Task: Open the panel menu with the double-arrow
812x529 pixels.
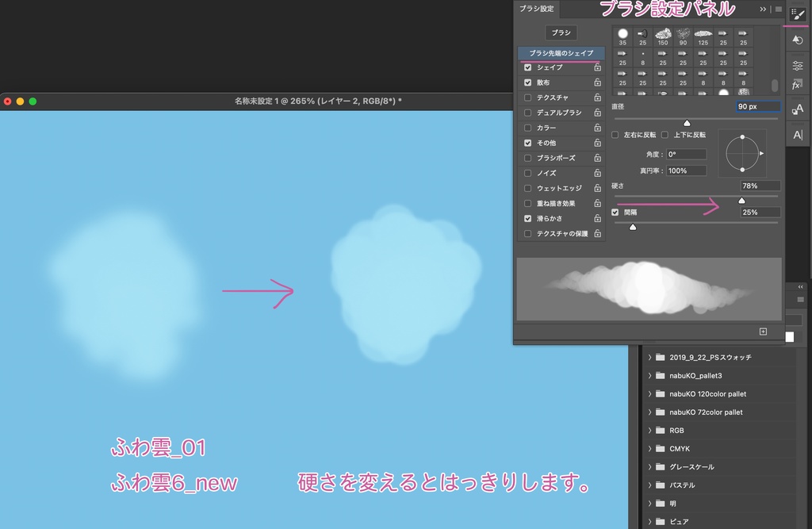Action: point(762,10)
